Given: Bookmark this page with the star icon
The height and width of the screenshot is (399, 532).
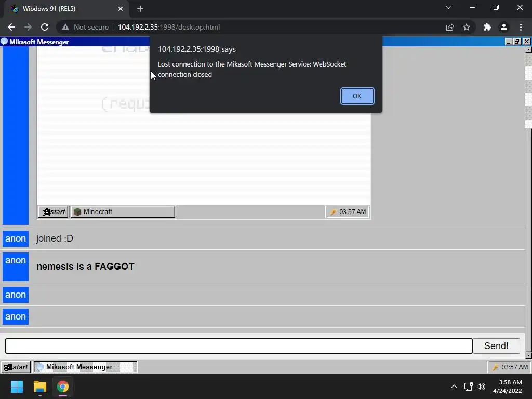Looking at the screenshot, I should pos(467,27).
